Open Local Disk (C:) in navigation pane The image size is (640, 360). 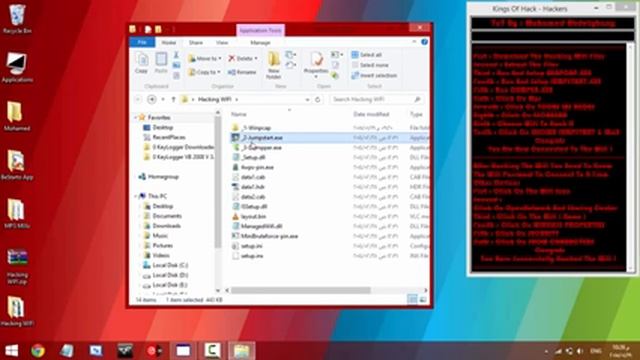[x=166, y=265]
